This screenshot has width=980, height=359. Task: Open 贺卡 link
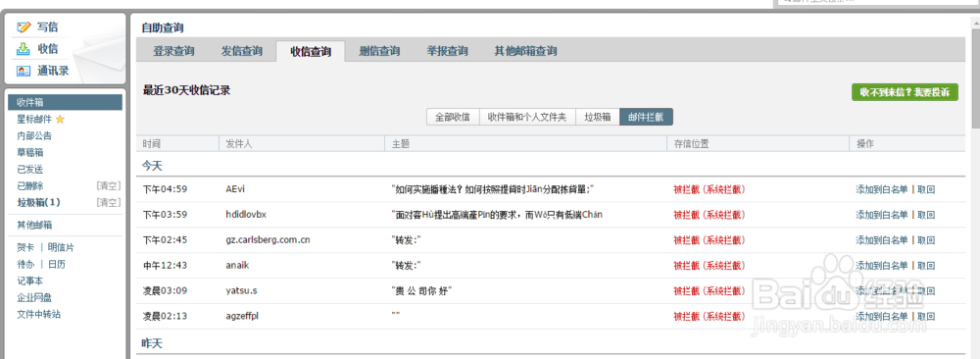[x=25, y=248]
